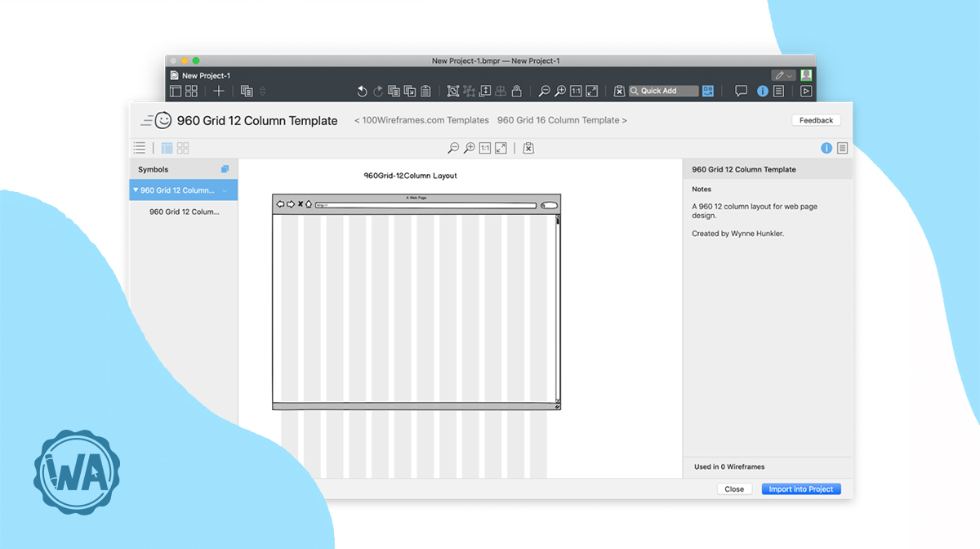
Task: Switch to grid view of symbols
Action: point(183,148)
